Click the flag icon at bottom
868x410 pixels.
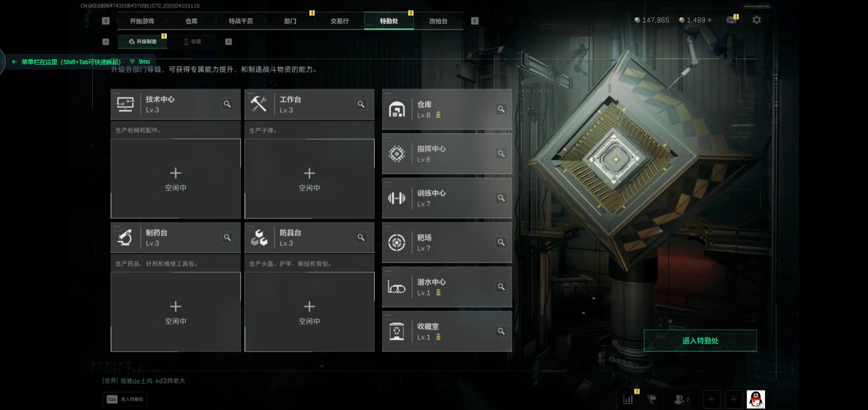(x=652, y=399)
